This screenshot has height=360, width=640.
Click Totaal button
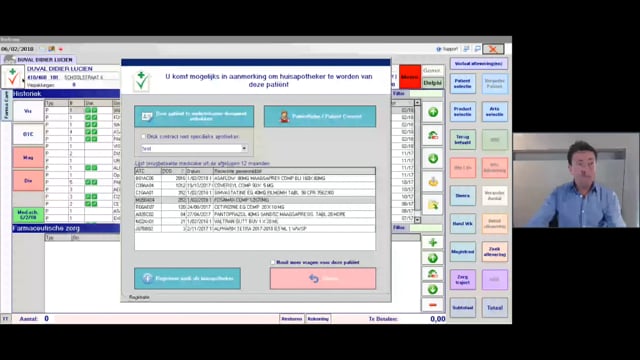pos(495,308)
